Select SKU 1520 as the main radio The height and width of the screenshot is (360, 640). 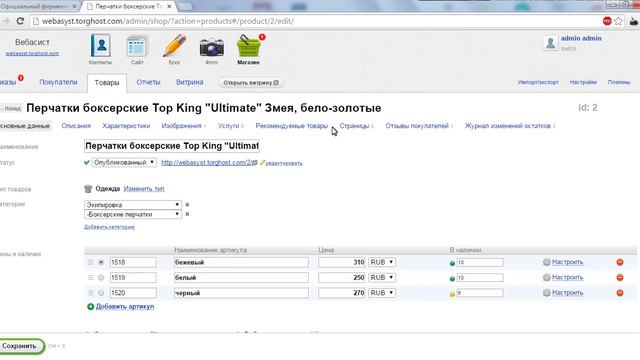tap(101, 293)
